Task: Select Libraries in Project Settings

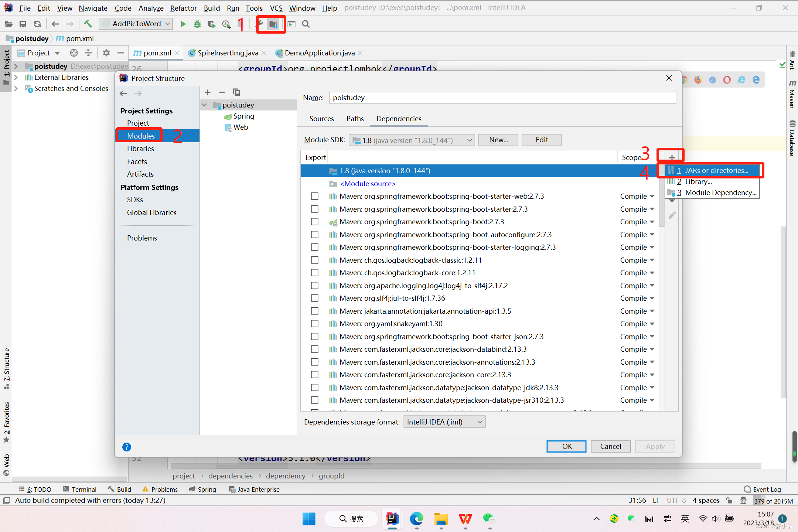Action: 140,149
